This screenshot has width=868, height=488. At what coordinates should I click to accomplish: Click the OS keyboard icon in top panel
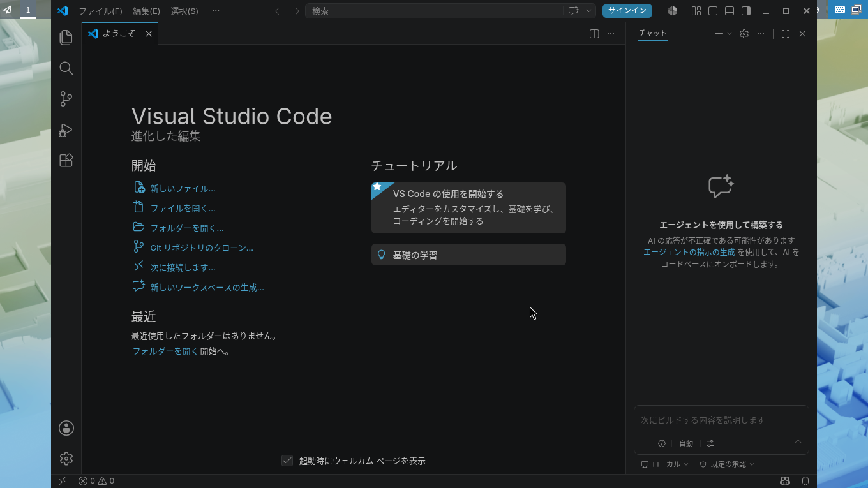point(840,10)
